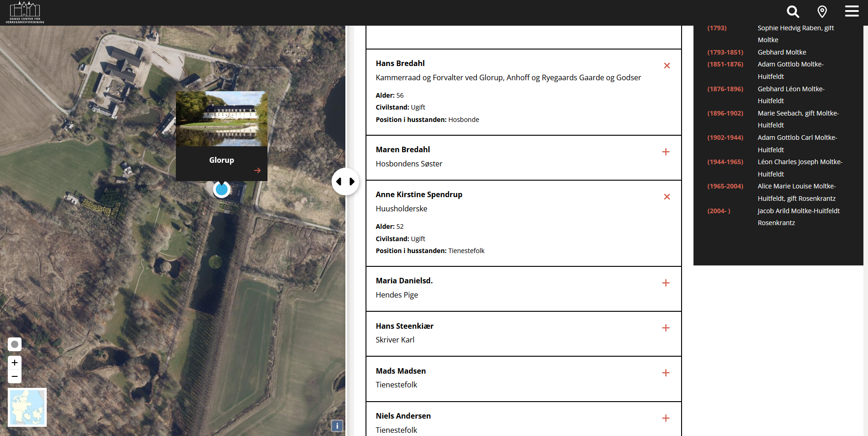Click the Denmark overview minimap

[x=27, y=407]
